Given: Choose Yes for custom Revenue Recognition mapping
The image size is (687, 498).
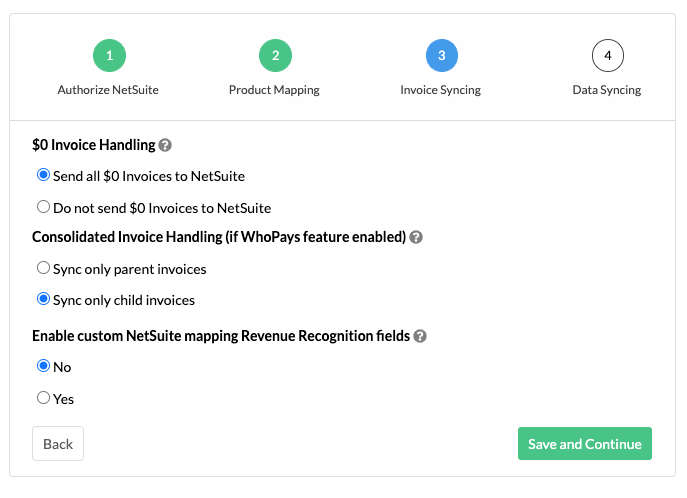Looking at the screenshot, I should tap(43, 398).
